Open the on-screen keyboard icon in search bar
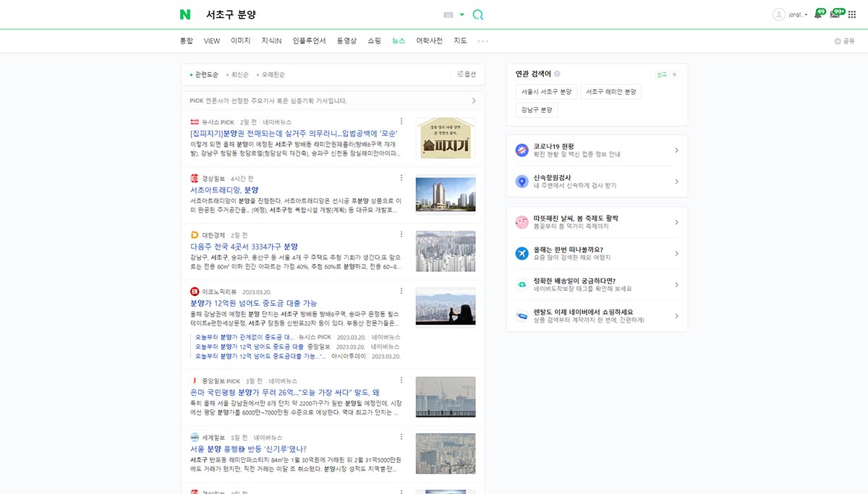 click(x=448, y=14)
